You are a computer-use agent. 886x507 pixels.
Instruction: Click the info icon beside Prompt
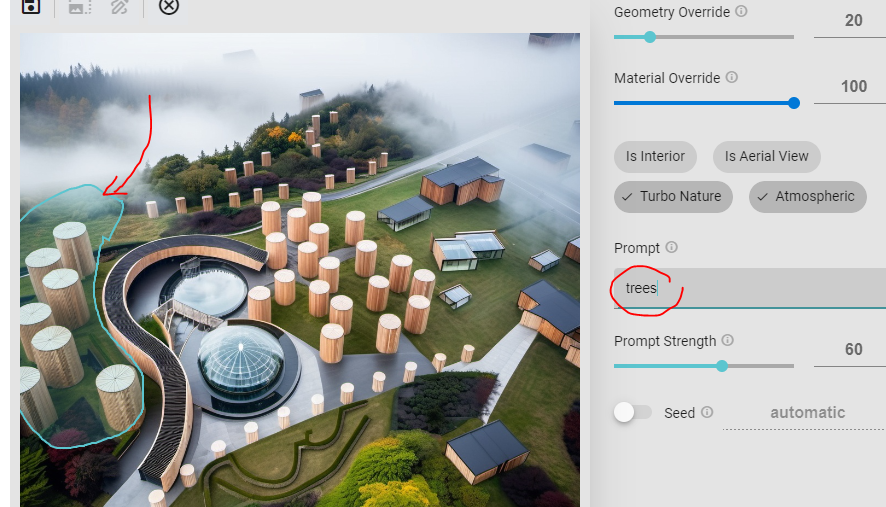(671, 247)
